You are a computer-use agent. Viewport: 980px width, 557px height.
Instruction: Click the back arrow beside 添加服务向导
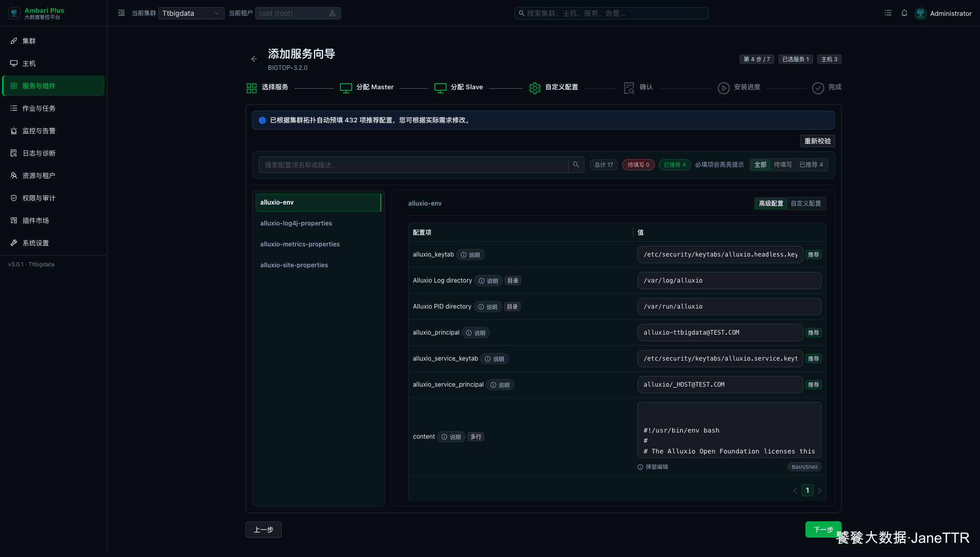tap(254, 59)
